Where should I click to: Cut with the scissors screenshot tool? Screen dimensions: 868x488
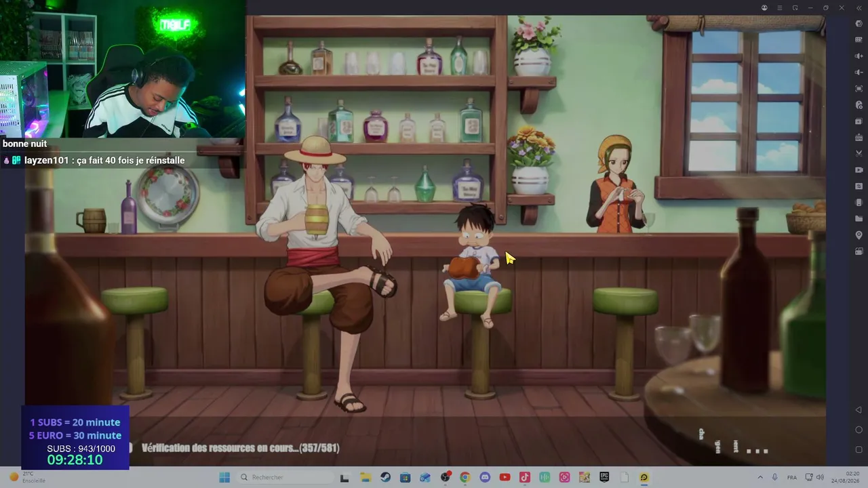pos(859,154)
